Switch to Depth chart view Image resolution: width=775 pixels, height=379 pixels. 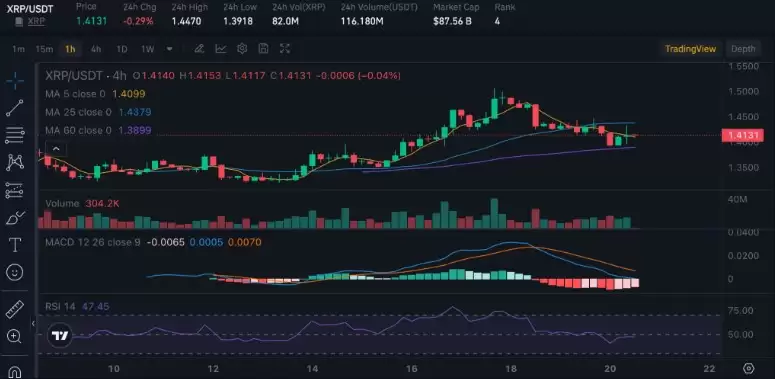[x=743, y=48]
